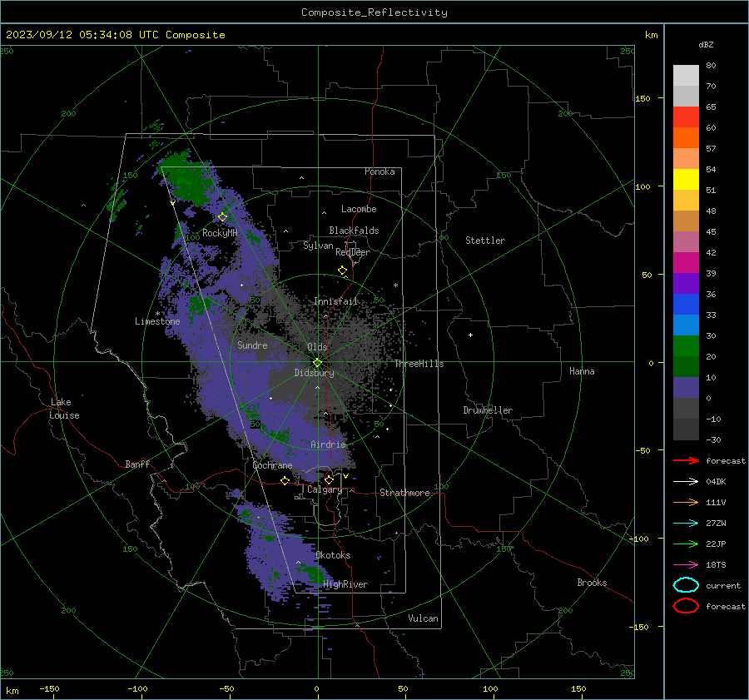This screenshot has height=700, width=749.
Task: Click the white plus marker west of Hanna
Action: pos(470,335)
